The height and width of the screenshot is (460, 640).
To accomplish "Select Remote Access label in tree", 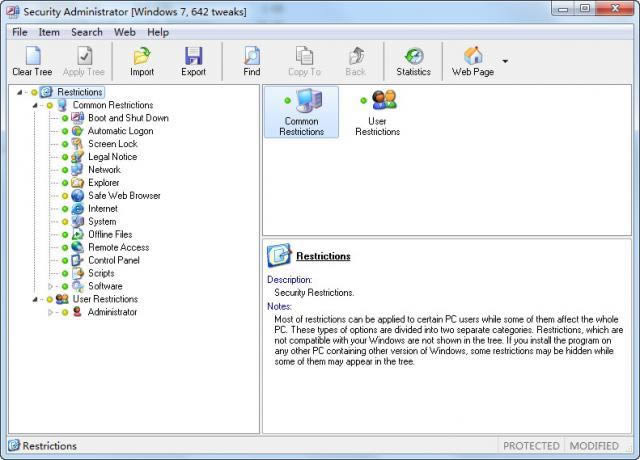I will coord(119,247).
